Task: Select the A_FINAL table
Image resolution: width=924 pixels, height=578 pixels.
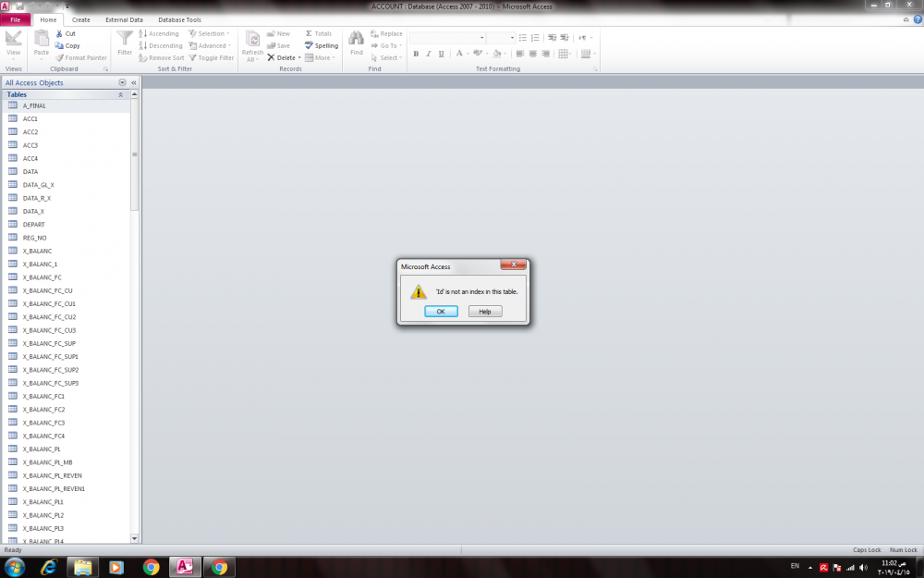Action: tap(66, 105)
